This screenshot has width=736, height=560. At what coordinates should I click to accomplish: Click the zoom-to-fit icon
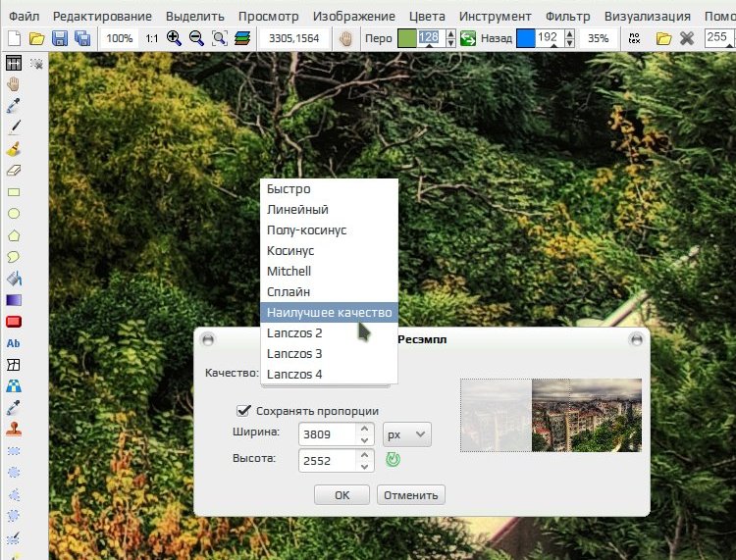click(219, 38)
